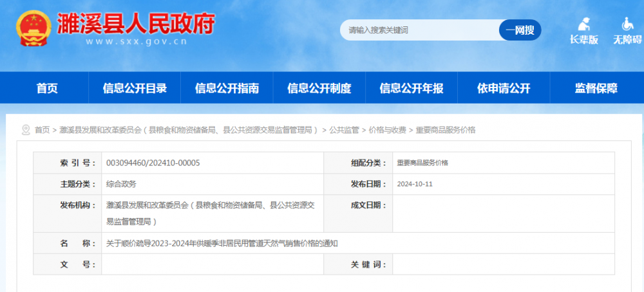Click the 一网搜 search button
The height and width of the screenshot is (292, 644).
[x=520, y=30]
